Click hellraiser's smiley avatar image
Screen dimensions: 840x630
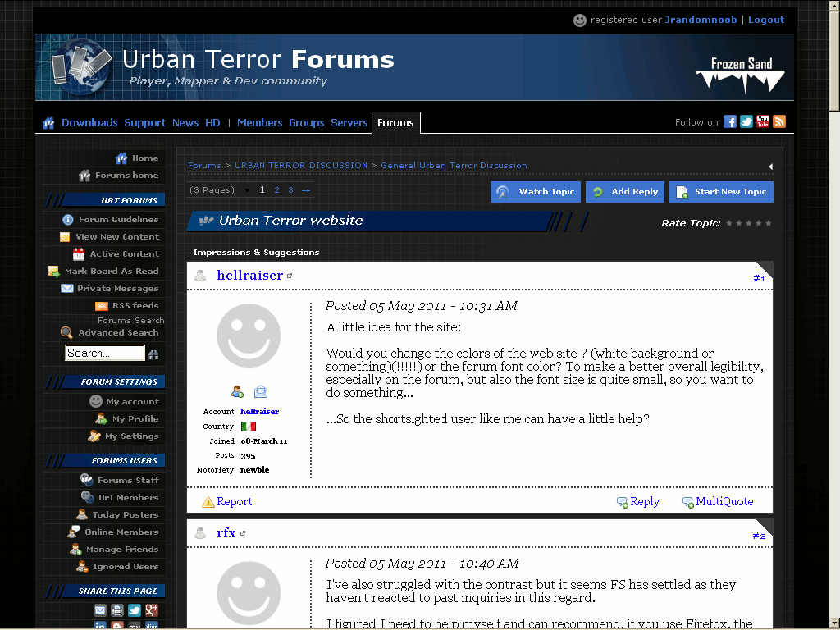[249, 336]
